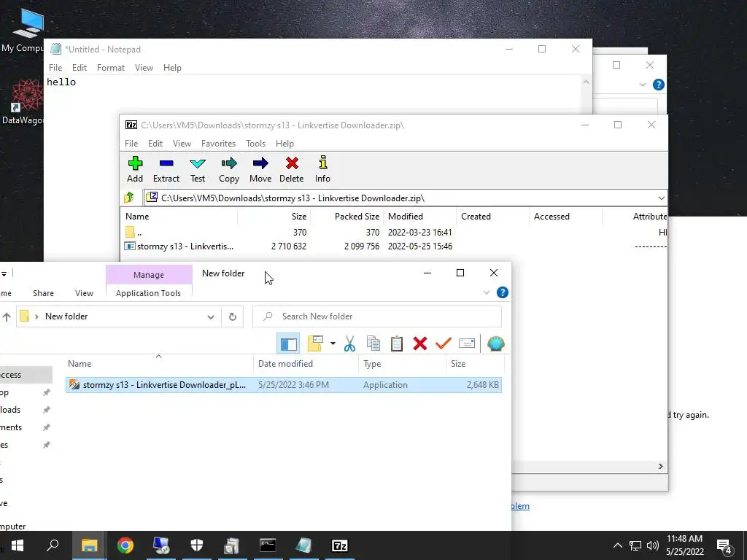Viewport: 747px width, 560px height.
Task: Open File Explorer from the taskbar
Action: pos(90,545)
